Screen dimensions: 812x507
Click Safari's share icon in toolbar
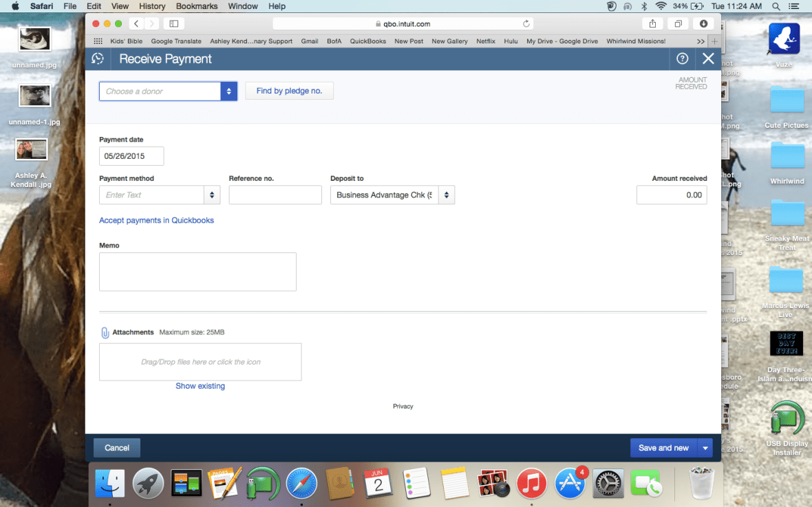coord(652,23)
